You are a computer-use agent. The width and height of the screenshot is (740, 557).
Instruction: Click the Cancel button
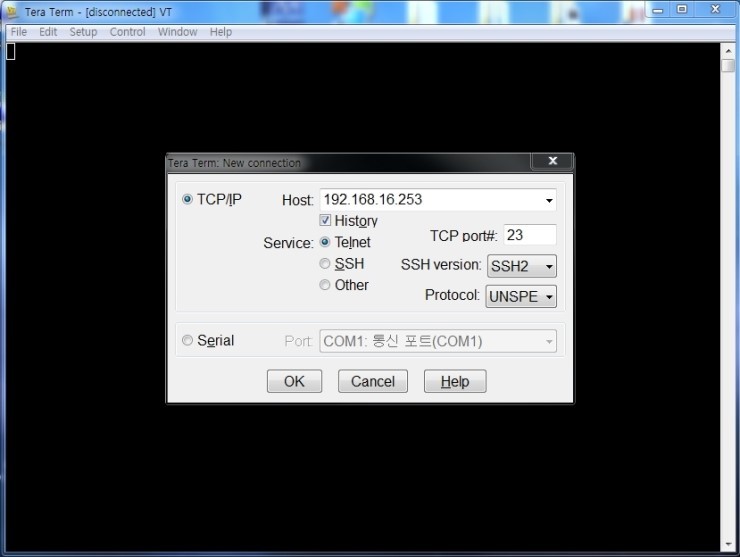point(373,381)
